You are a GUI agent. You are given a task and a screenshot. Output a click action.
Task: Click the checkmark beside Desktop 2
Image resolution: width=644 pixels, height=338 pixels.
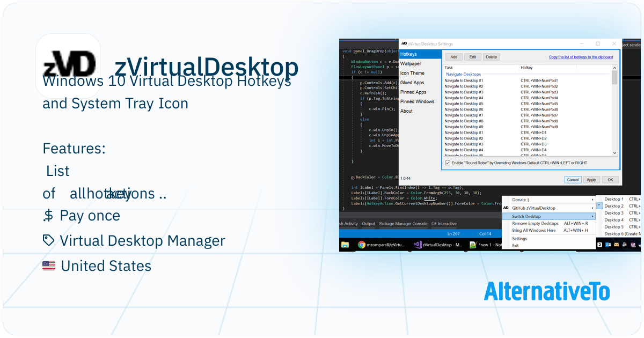(x=600, y=206)
